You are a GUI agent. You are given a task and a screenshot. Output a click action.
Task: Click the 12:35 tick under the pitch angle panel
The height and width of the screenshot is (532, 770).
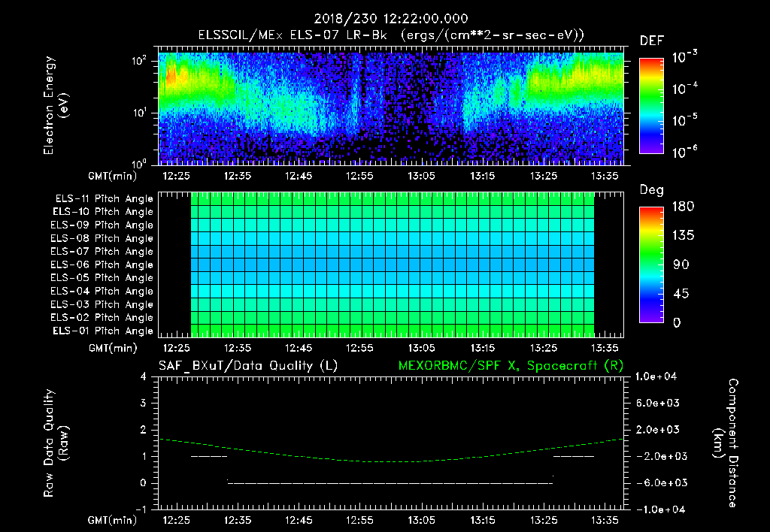point(238,348)
